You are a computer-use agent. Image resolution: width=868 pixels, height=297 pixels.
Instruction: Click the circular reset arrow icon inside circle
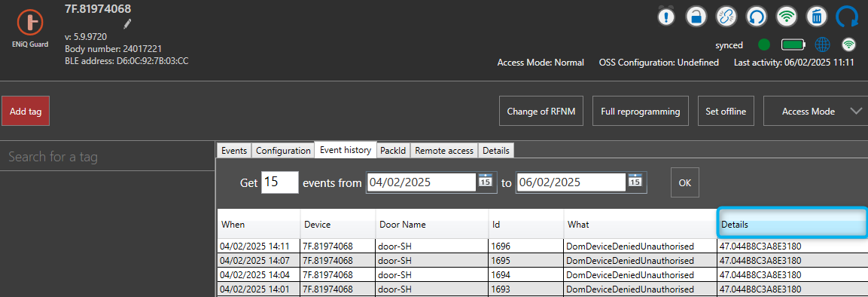(756, 16)
